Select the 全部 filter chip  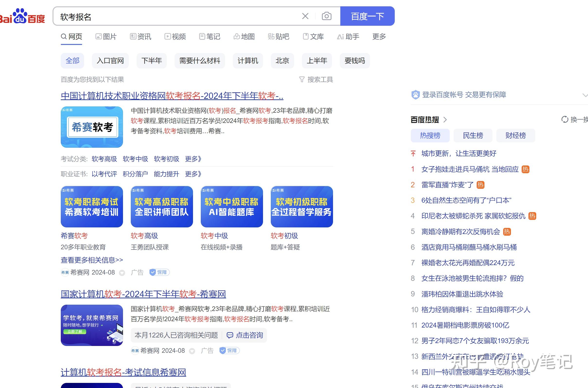[72, 61]
